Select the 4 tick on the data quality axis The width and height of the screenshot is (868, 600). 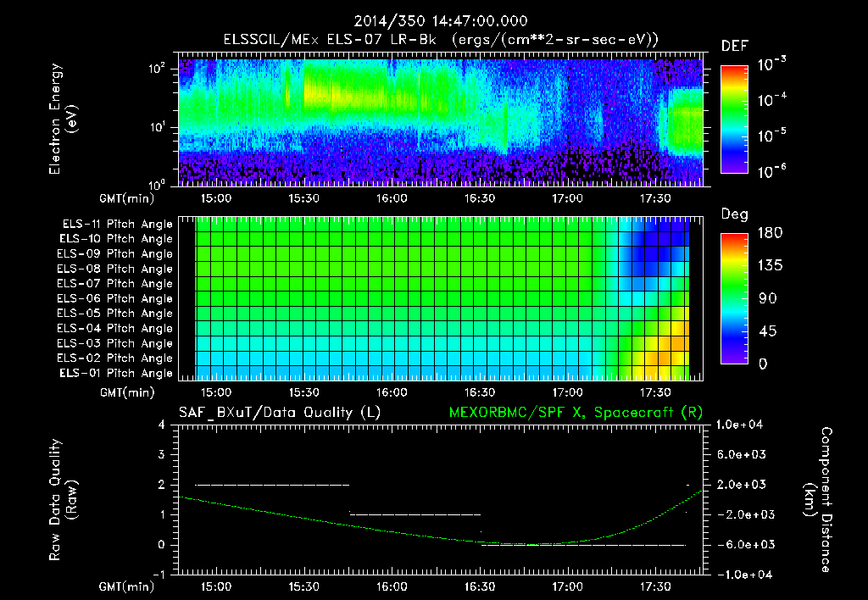click(x=162, y=425)
